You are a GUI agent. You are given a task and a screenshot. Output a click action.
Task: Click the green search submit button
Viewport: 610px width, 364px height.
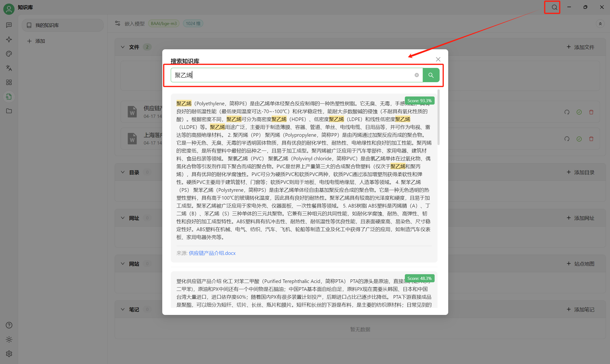click(431, 75)
